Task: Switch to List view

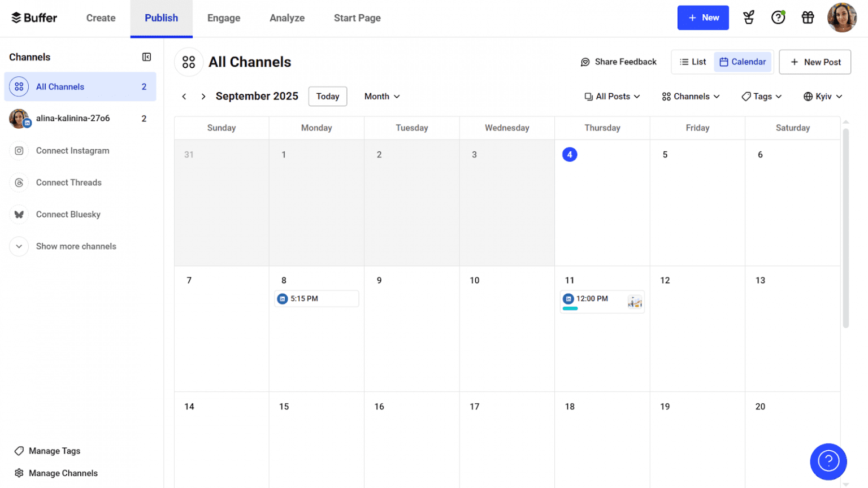Action: pyautogui.click(x=693, y=62)
